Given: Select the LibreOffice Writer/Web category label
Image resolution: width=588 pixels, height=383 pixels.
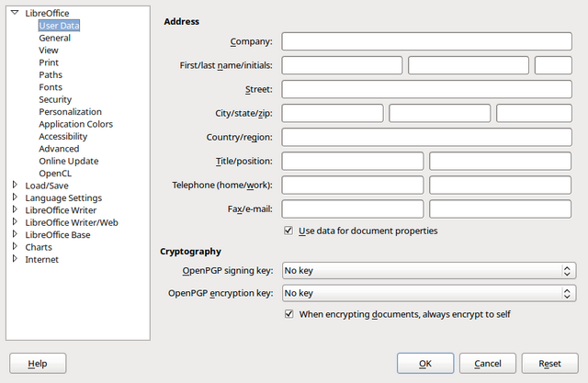Looking at the screenshot, I should [72, 222].
